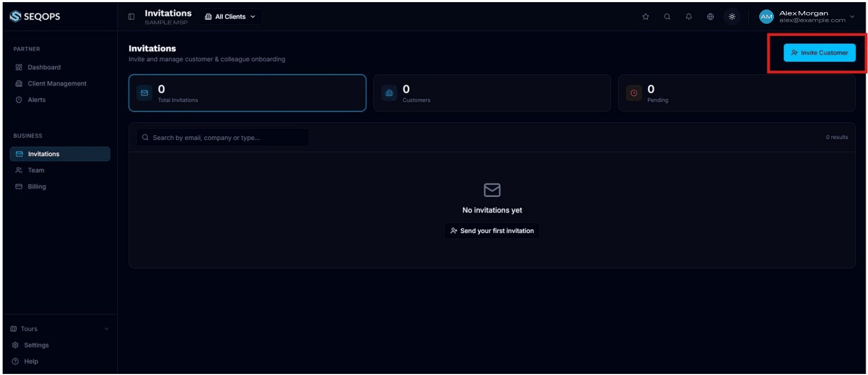Open Alerts in sidebar
Image resolution: width=868 pixels, height=375 pixels.
click(60, 100)
